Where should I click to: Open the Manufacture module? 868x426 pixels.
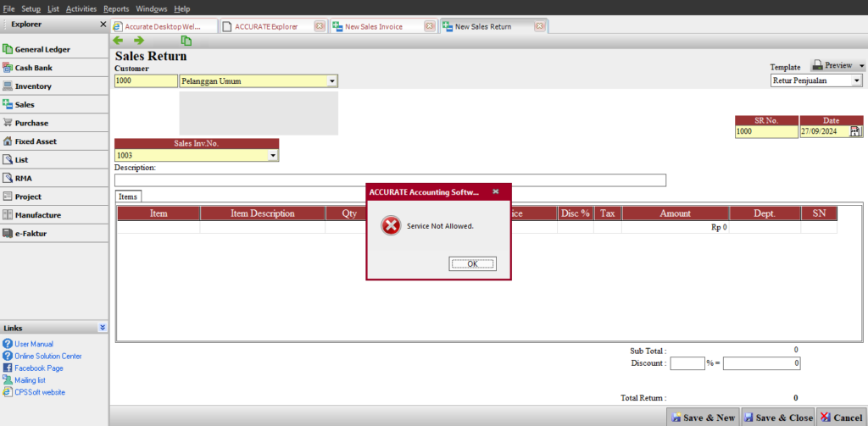[x=53, y=215]
